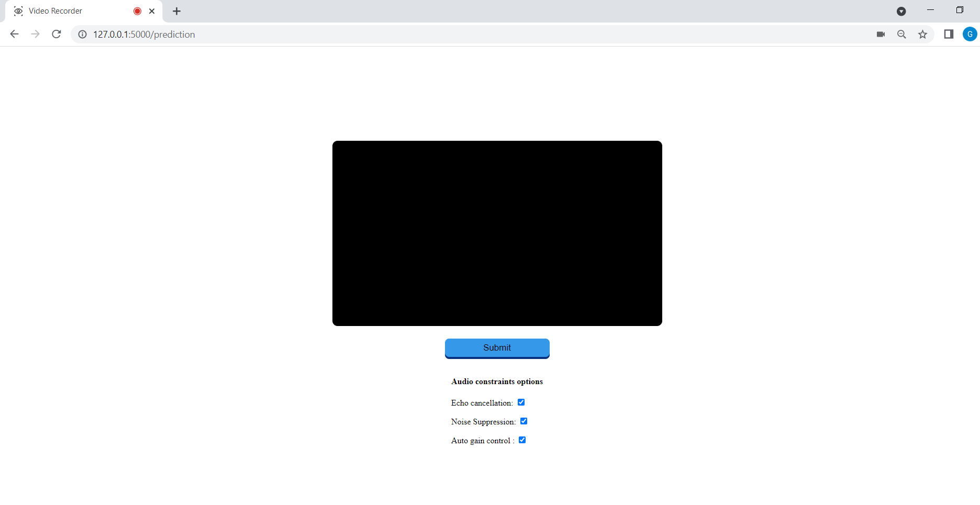Uncheck the Echo cancellation checkbox
Image resolution: width=980 pixels, height=505 pixels.
(x=521, y=402)
